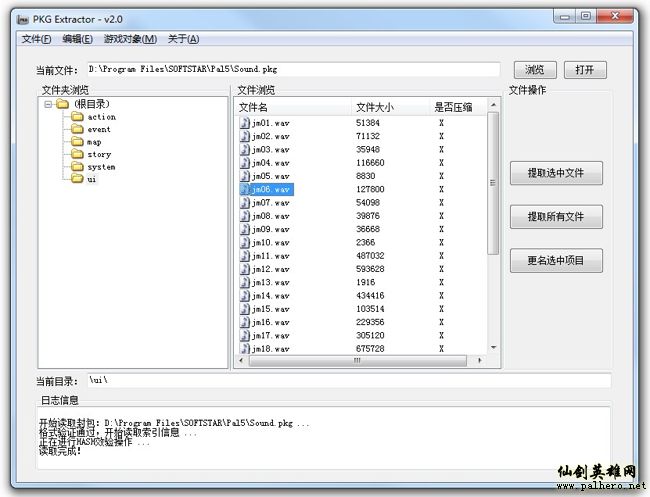Click 提取所有文件 button
The image size is (650, 497).
[556, 217]
